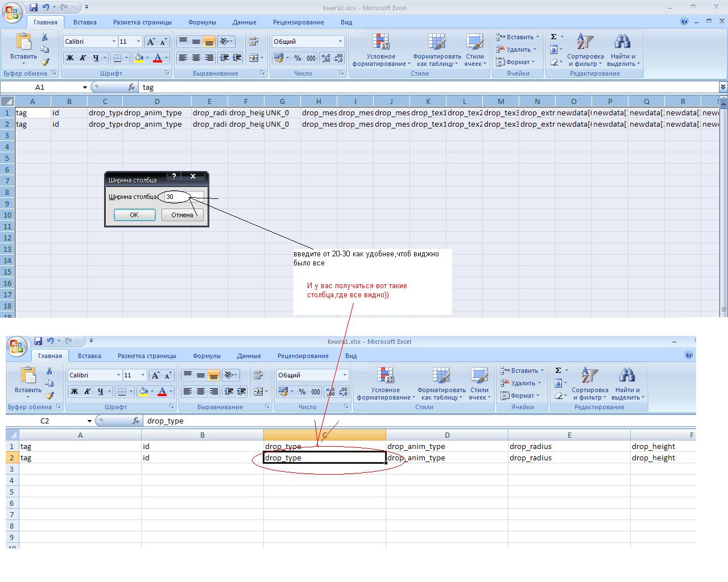Click Форматировать как таблицу in the lower window

(441, 384)
